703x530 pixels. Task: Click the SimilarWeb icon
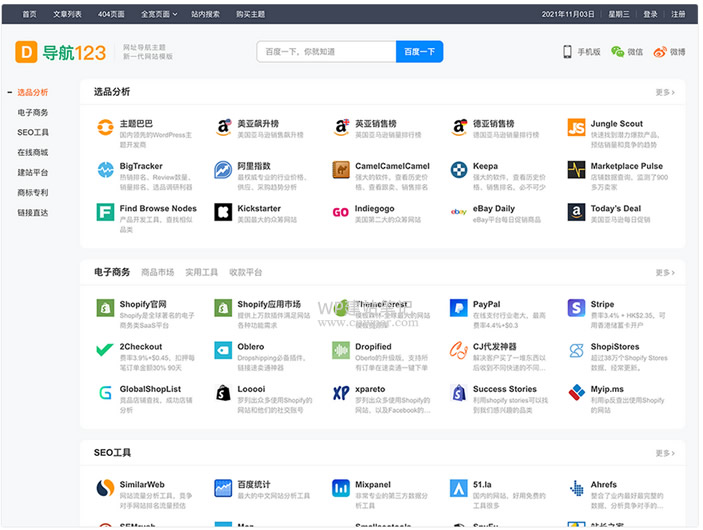pyautogui.click(x=105, y=488)
